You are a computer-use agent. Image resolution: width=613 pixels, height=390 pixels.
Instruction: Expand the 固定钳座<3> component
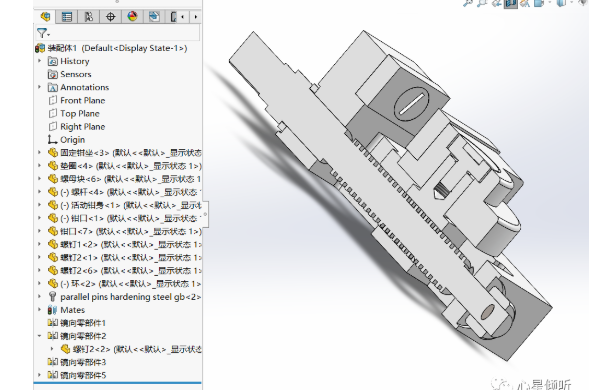coord(39,152)
